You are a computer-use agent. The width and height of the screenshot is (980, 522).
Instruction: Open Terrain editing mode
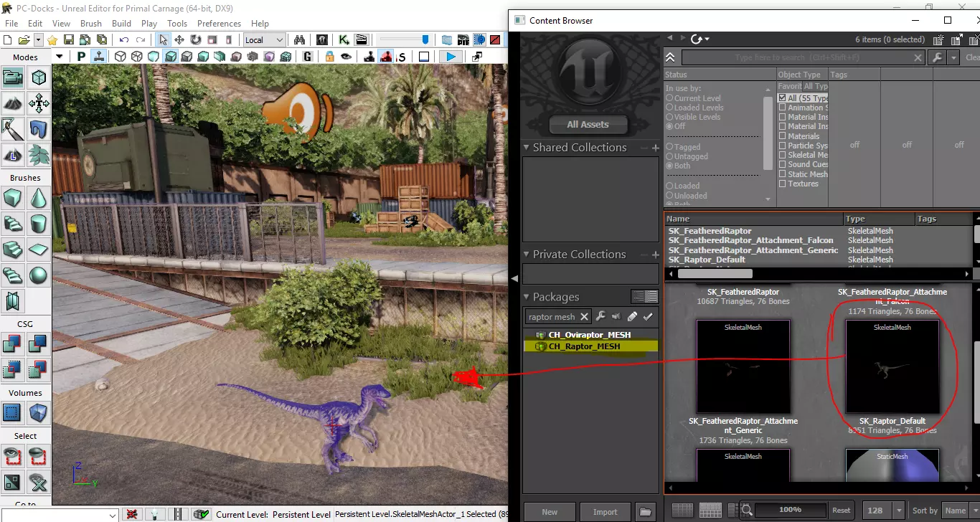13,103
